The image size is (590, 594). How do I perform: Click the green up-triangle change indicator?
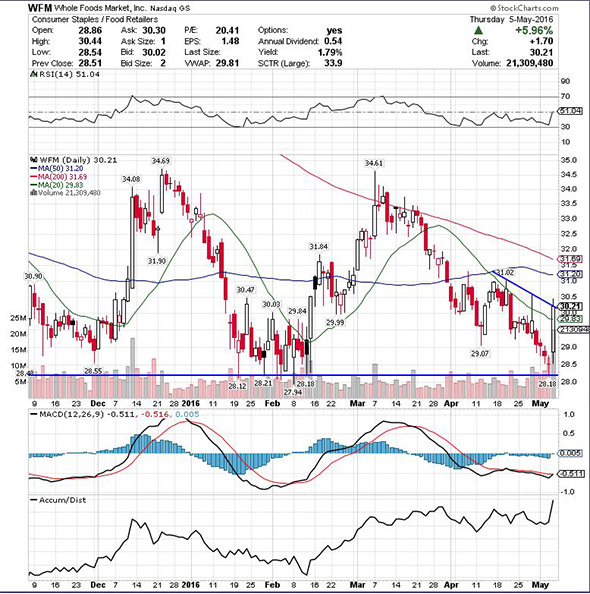click(479, 30)
